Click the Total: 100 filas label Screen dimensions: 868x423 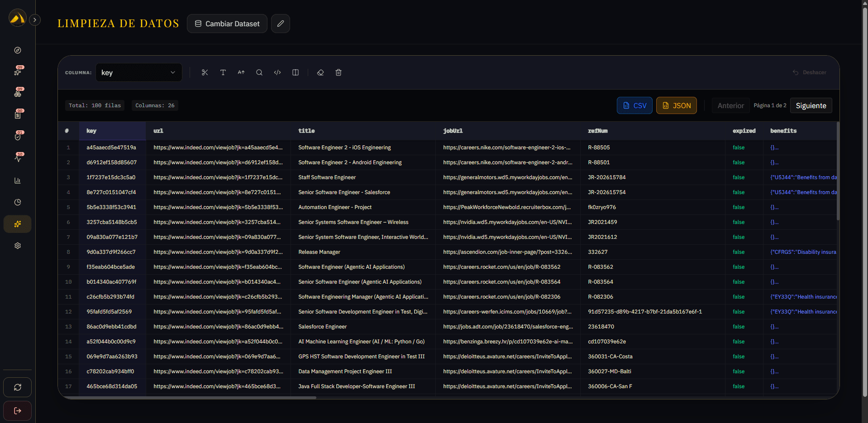pyautogui.click(x=95, y=105)
